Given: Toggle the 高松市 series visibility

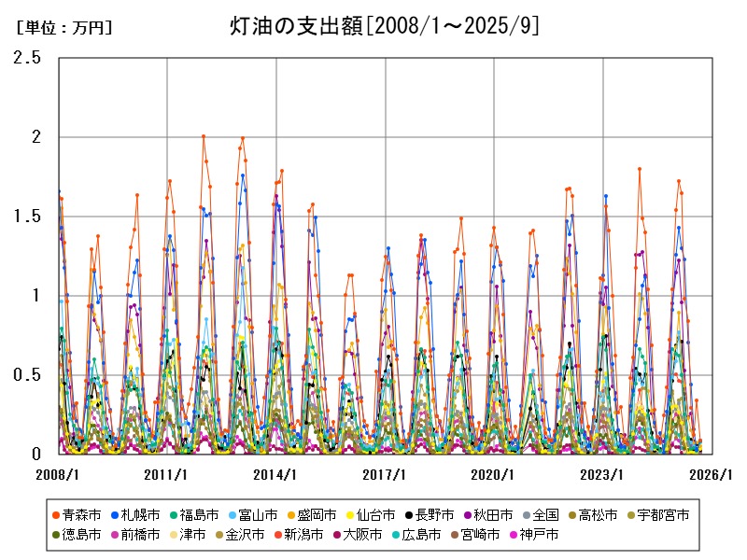Looking at the screenshot, I should coord(571,514).
